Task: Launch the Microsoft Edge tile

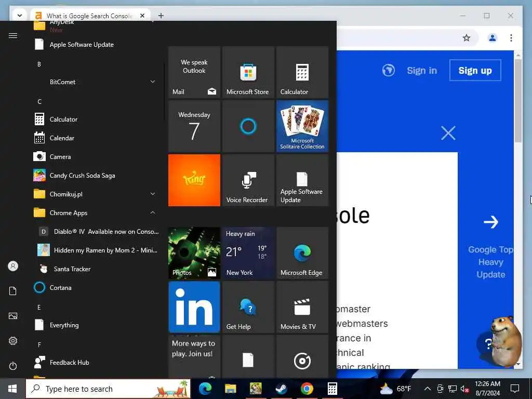Action: pyautogui.click(x=302, y=253)
